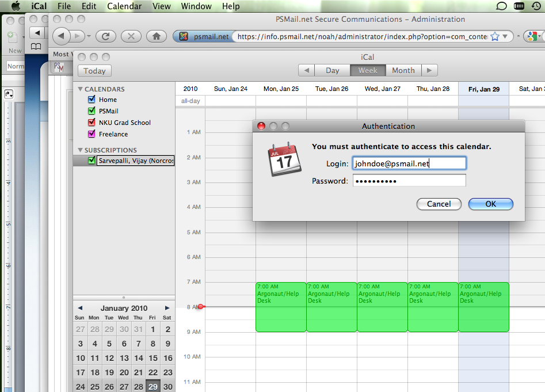The height and width of the screenshot is (392, 545).
Task: Go to the previous week in iCal
Action: (x=307, y=70)
